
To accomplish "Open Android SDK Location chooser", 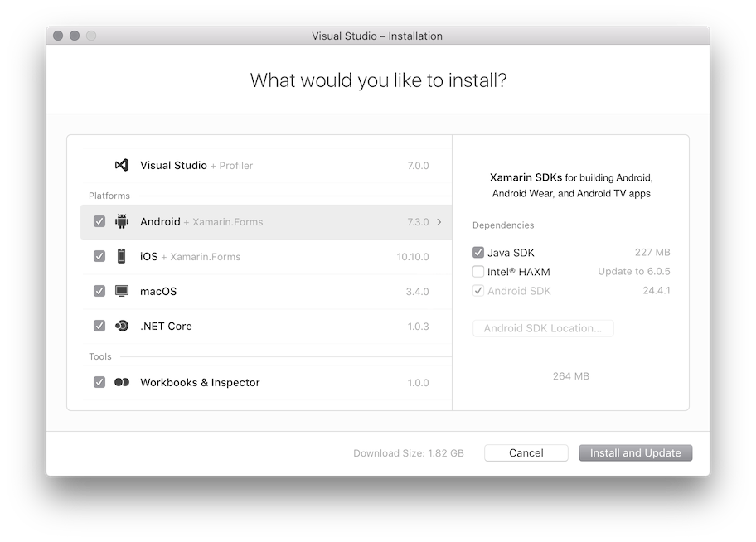I will 543,328.
